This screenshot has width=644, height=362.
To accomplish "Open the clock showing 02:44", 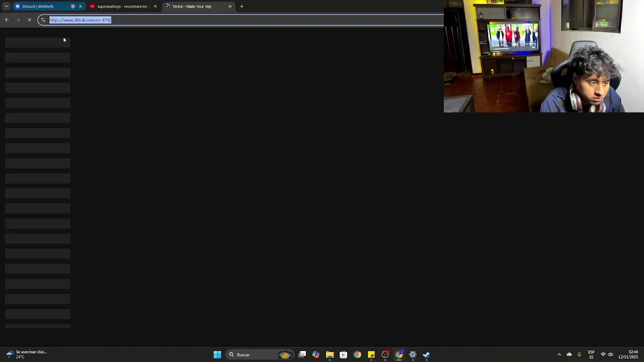I will (628, 354).
